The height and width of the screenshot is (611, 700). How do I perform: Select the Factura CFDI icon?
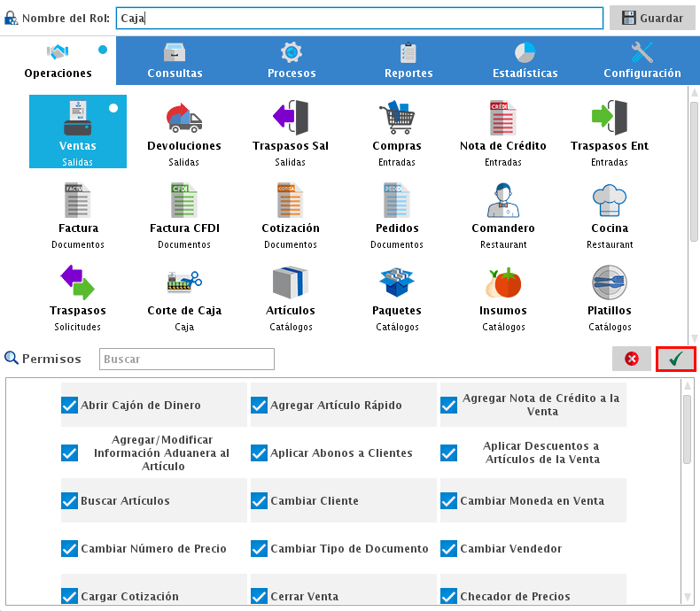184,200
